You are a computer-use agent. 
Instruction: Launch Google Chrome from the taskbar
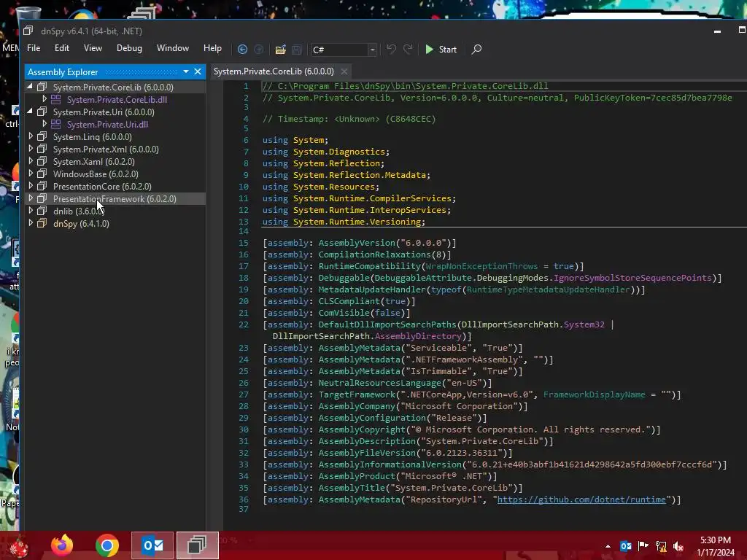point(107,545)
